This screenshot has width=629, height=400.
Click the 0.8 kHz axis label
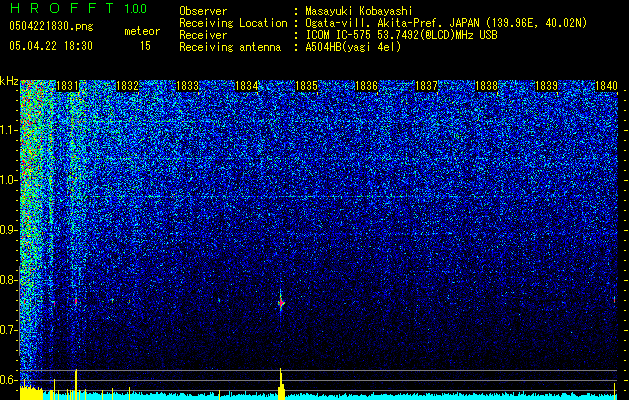9,280
